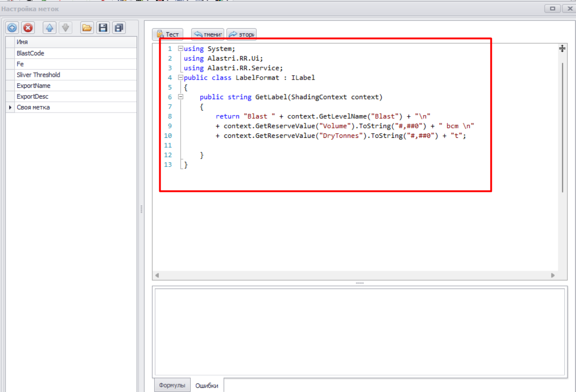Click the code editor vertical scrollbar
This screenshot has height=392, width=576.
(562, 127)
